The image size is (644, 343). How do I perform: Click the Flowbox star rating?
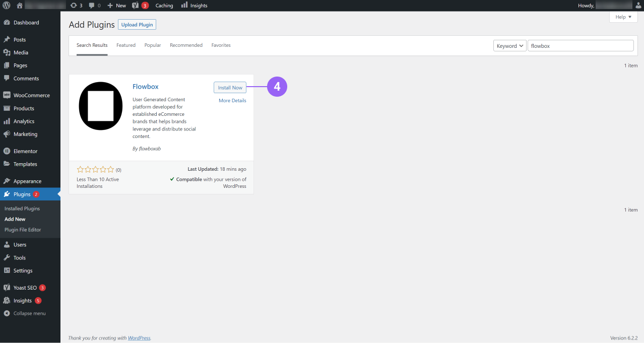(x=96, y=170)
